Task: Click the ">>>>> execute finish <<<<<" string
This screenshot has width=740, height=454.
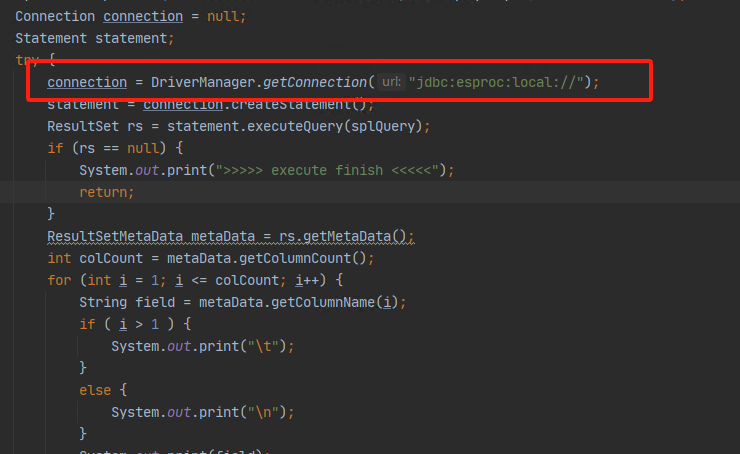Action: [327, 170]
